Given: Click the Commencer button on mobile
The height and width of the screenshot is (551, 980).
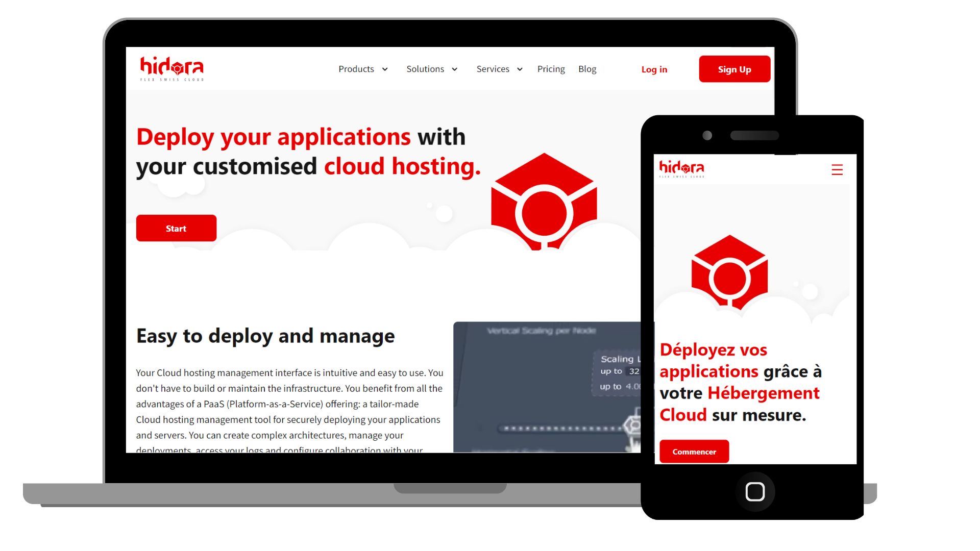Looking at the screenshot, I should click(695, 452).
